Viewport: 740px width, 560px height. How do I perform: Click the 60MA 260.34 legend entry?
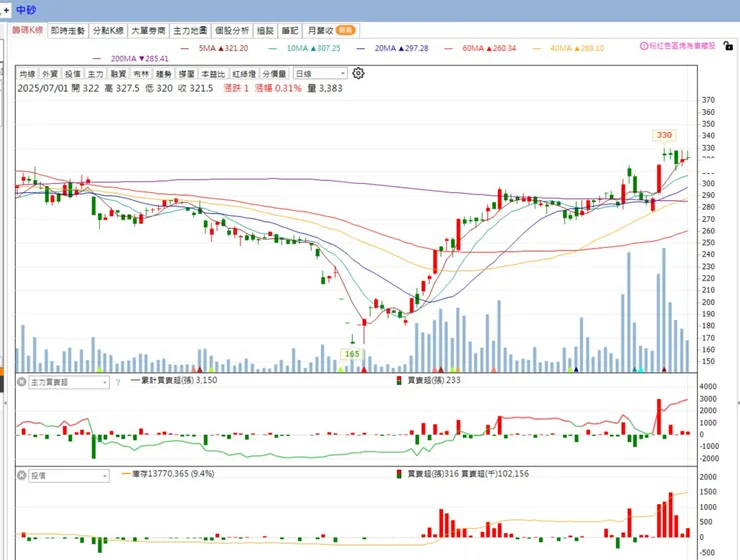[480, 48]
